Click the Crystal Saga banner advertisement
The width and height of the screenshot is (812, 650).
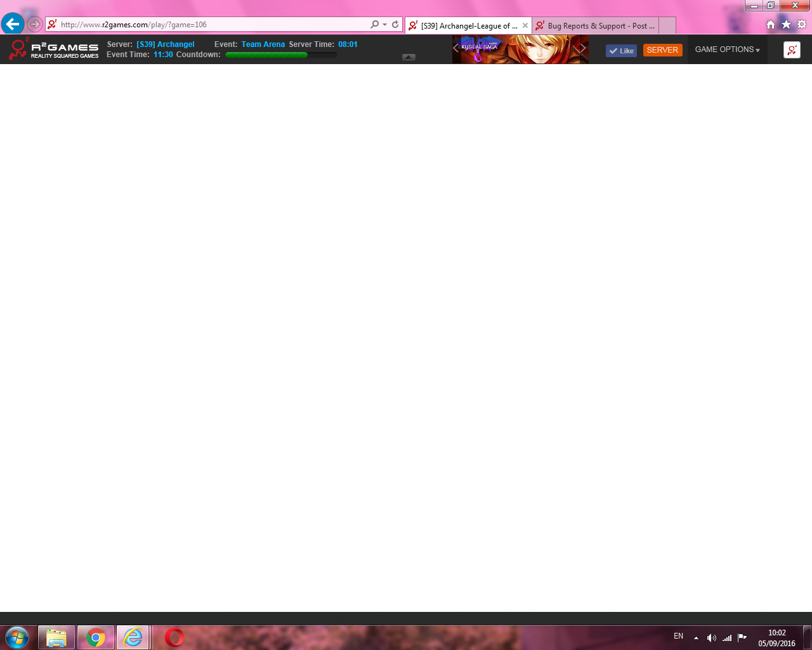(520, 50)
